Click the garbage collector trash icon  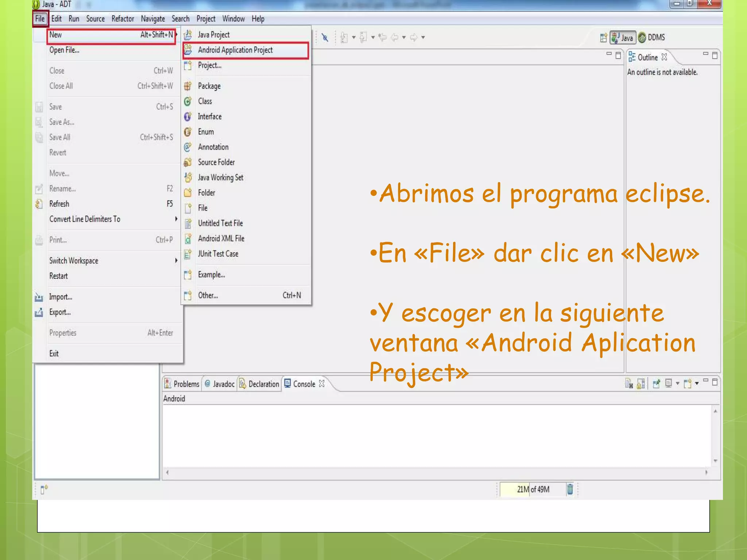click(569, 489)
